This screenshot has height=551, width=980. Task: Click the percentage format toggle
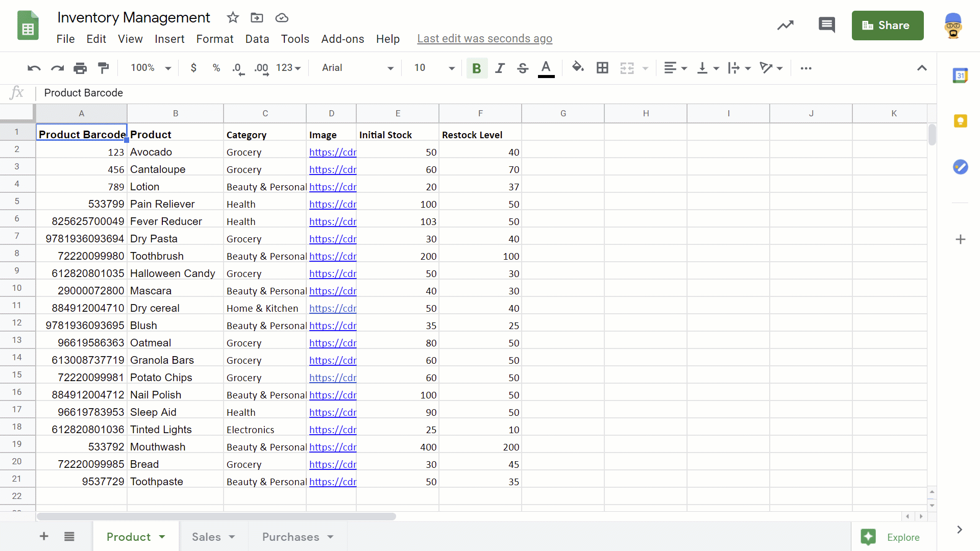coord(217,68)
